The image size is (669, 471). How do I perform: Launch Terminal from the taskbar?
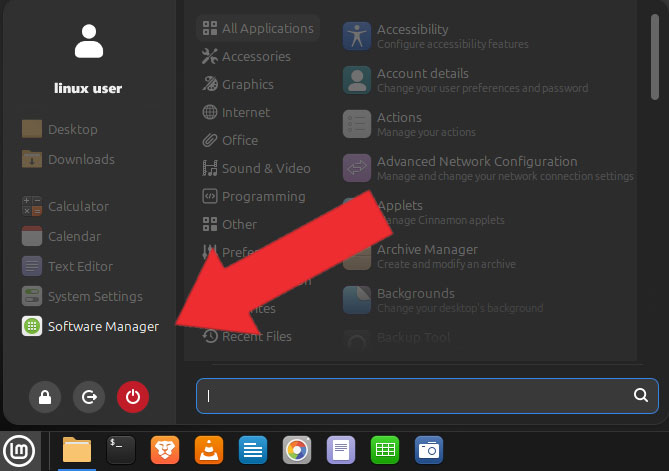click(121, 450)
